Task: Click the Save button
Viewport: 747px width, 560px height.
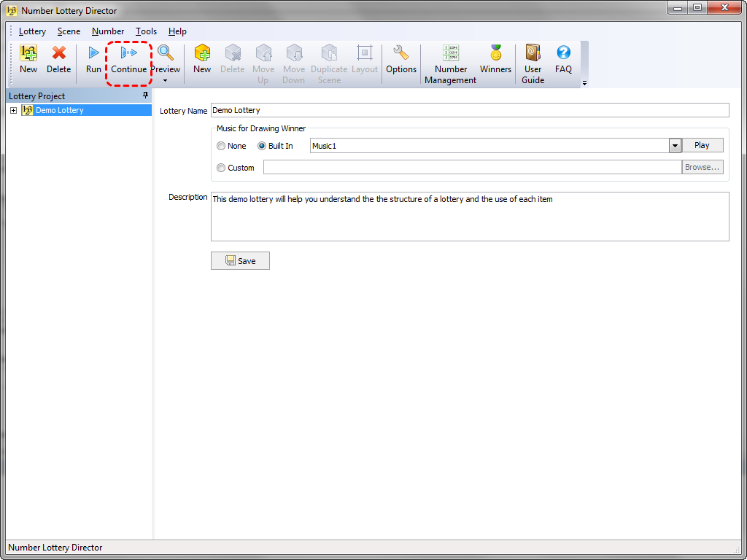Action: [x=240, y=261]
